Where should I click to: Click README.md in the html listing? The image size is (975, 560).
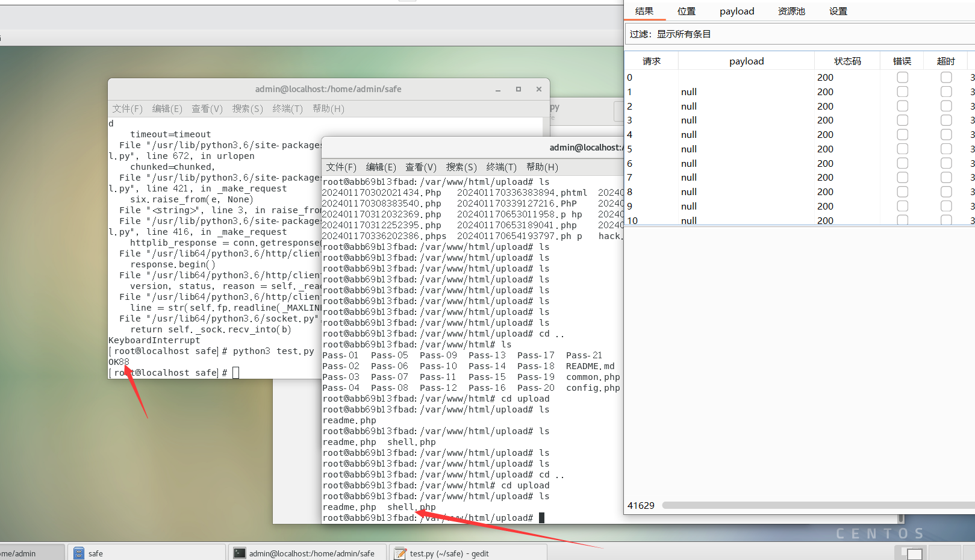click(590, 366)
